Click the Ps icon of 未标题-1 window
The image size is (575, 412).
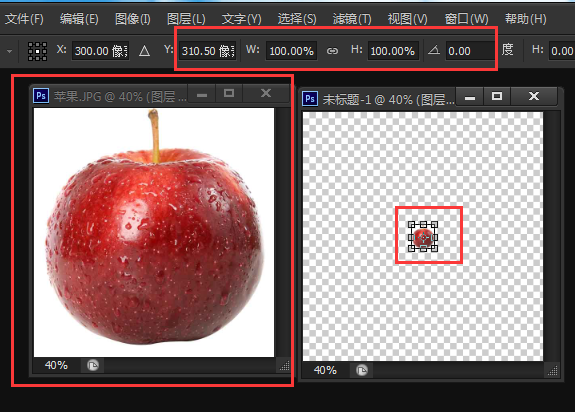pos(310,99)
